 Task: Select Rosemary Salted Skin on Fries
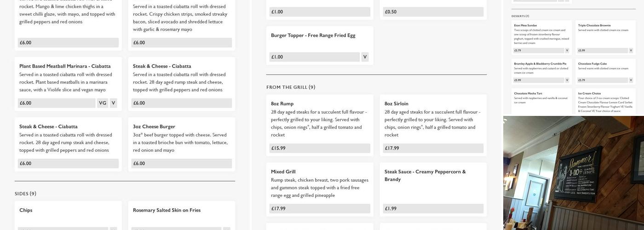coord(167,210)
